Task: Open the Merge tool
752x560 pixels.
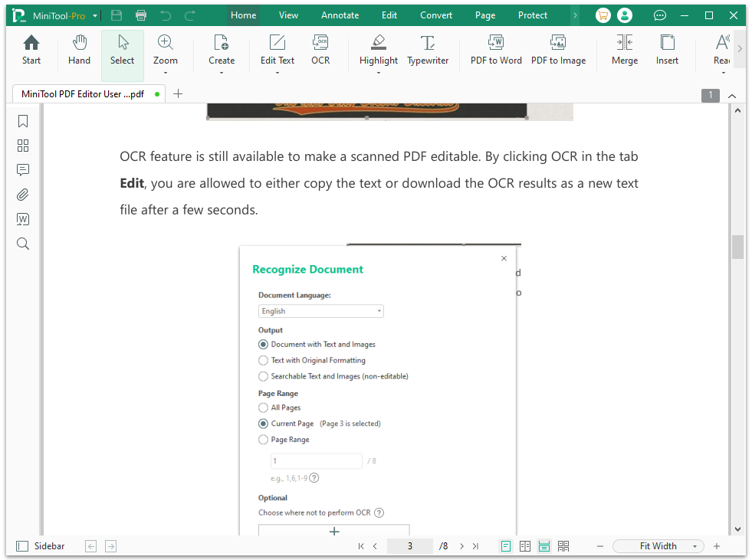Action: tap(625, 50)
